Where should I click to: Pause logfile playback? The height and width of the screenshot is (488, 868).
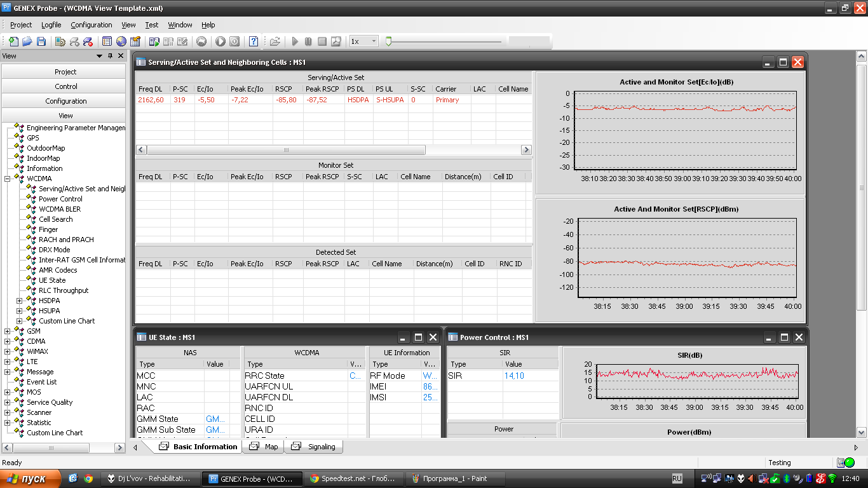(308, 41)
